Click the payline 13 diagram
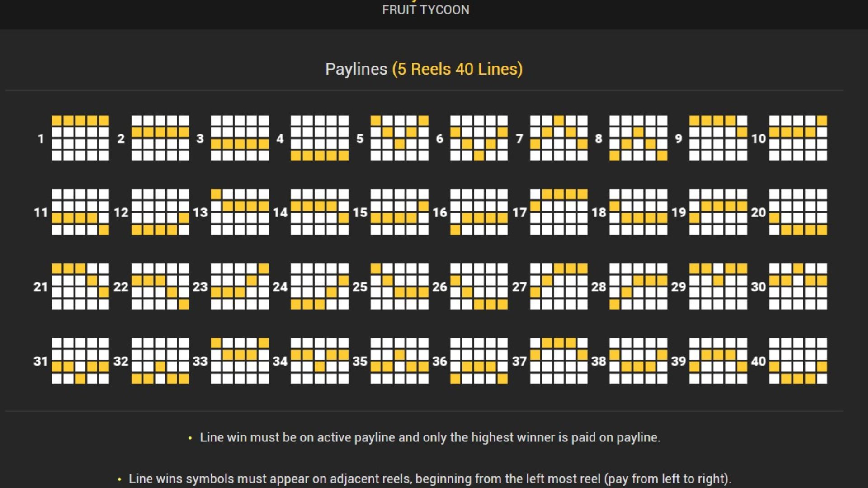 point(240,212)
